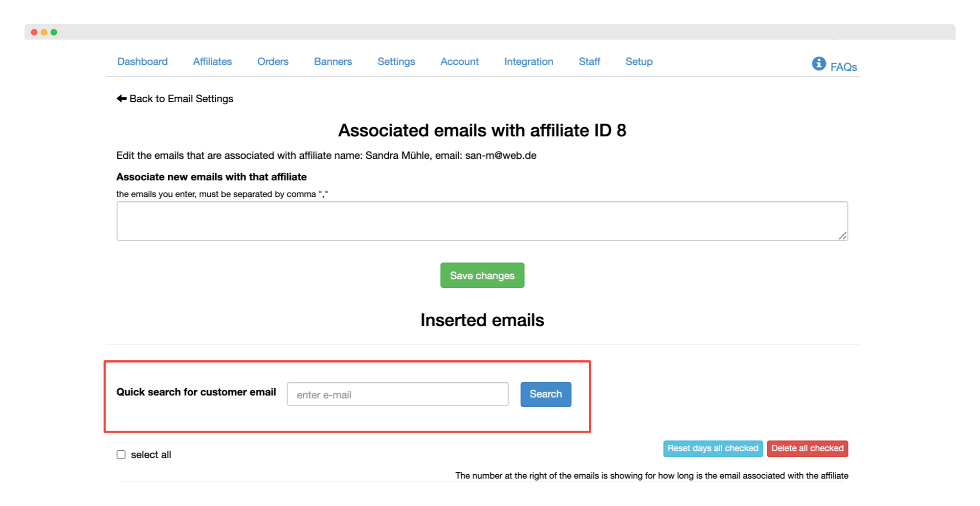Open the Setup page
The width and height of the screenshot is (980, 506).
pos(639,62)
